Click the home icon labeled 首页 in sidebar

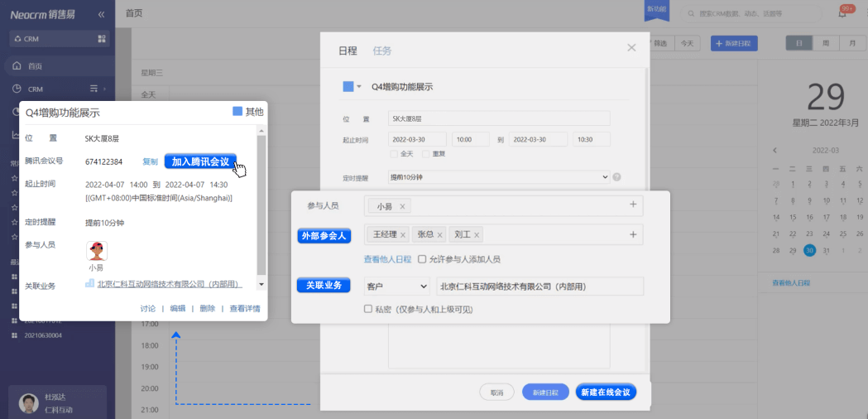(x=17, y=66)
